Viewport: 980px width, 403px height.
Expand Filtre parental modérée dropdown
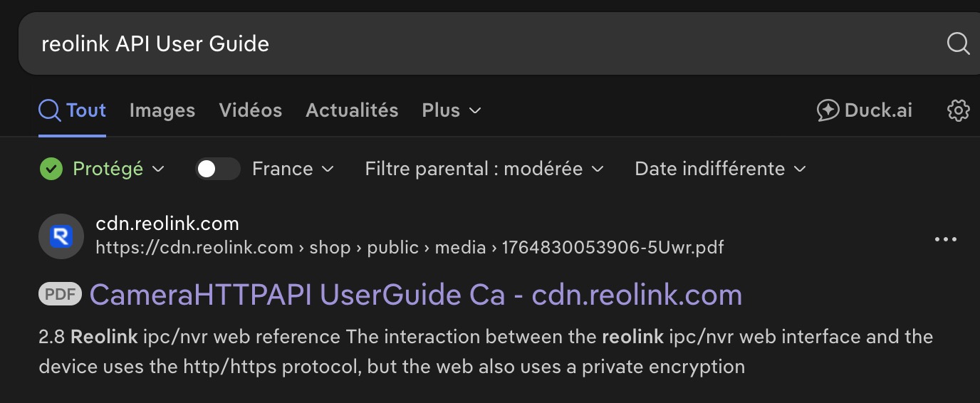click(484, 169)
